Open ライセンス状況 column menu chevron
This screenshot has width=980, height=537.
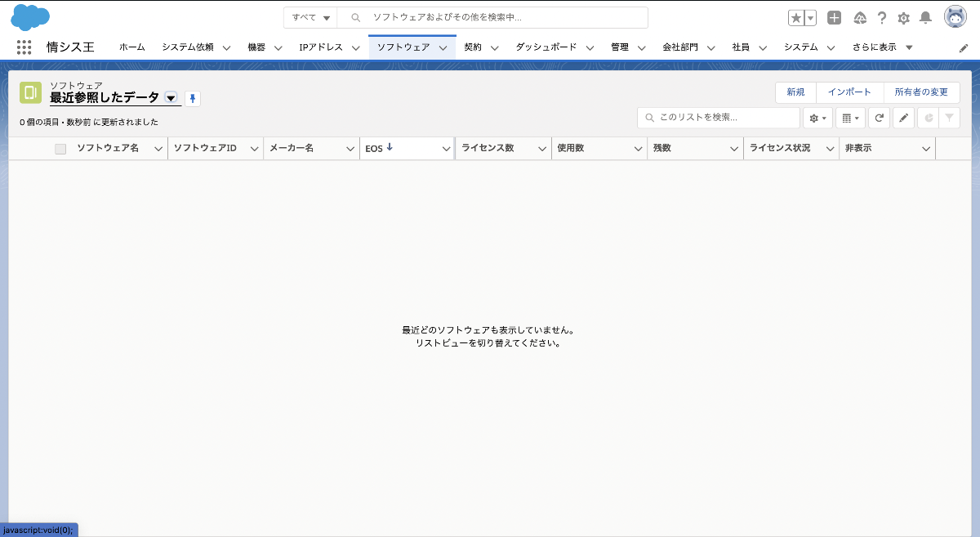point(831,149)
